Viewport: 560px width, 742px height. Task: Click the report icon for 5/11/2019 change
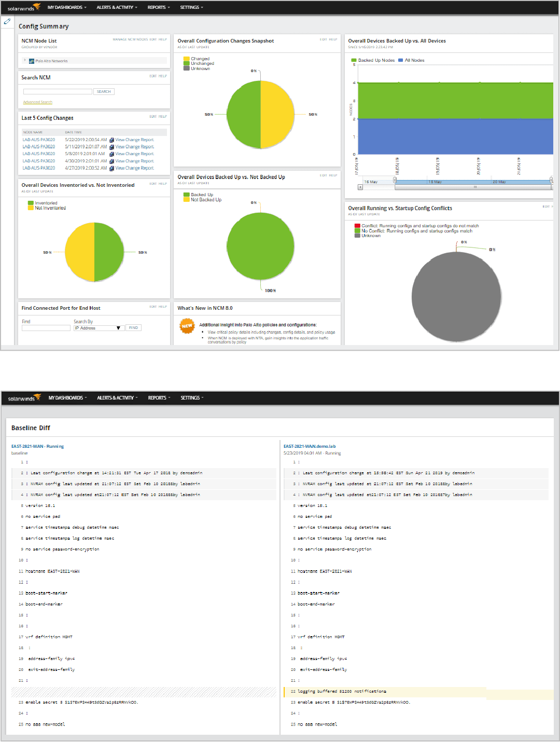(111, 147)
